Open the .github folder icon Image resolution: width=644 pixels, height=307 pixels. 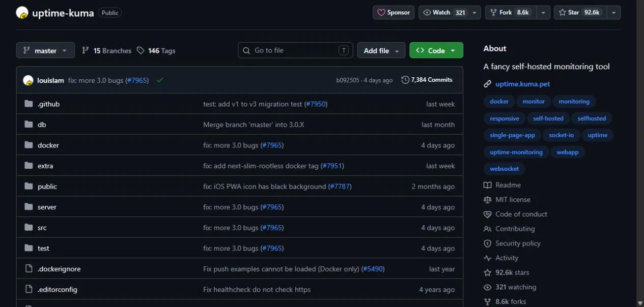coord(29,104)
